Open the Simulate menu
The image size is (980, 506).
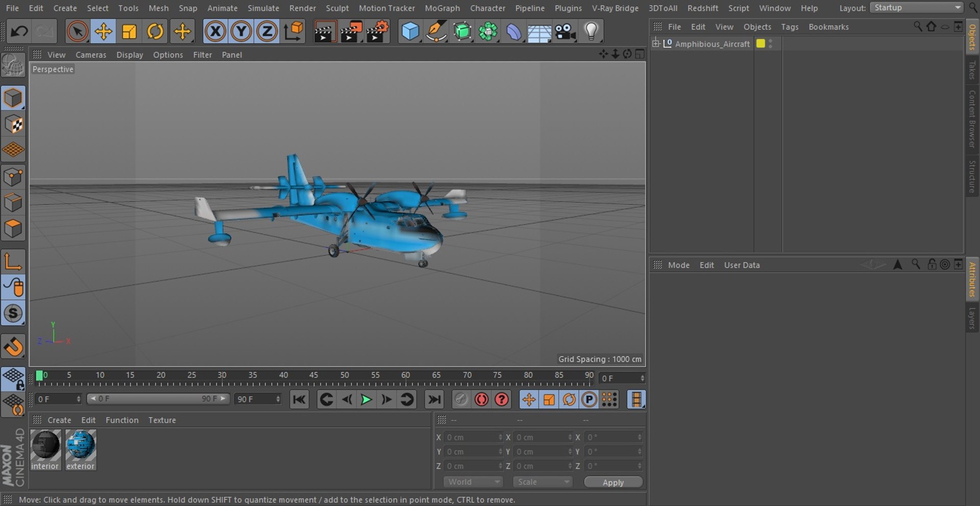(263, 8)
